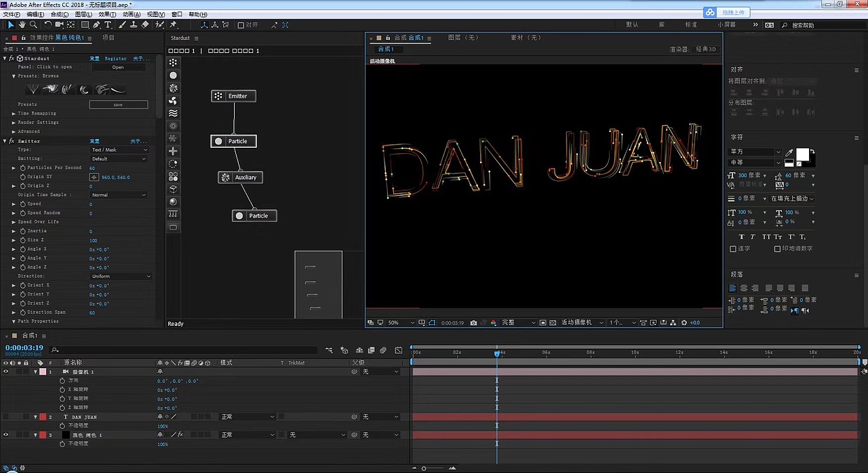Select the Selection arrow tool
This screenshot has width=868, height=473.
pos(11,25)
